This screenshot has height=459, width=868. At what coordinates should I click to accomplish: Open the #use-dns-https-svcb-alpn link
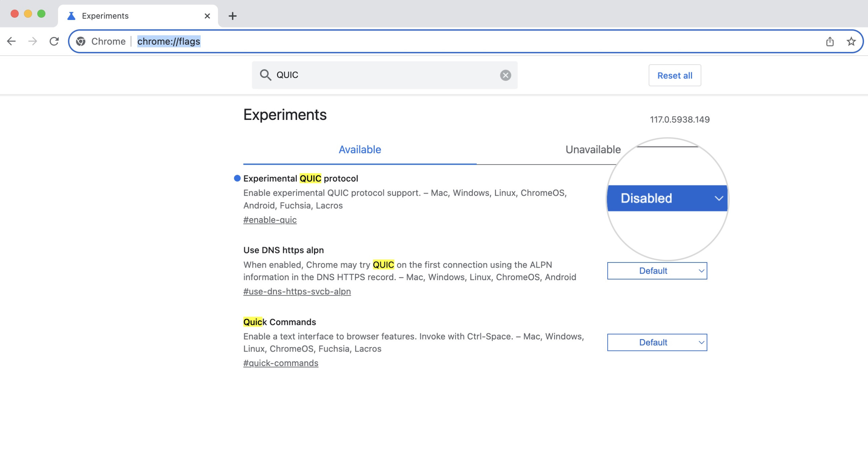tap(297, 291)
